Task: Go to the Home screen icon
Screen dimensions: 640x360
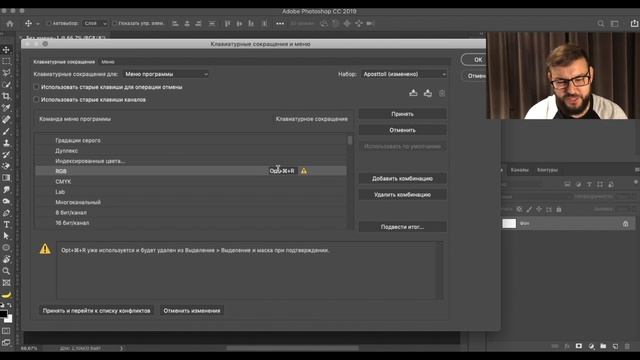Action: [10, 24]
